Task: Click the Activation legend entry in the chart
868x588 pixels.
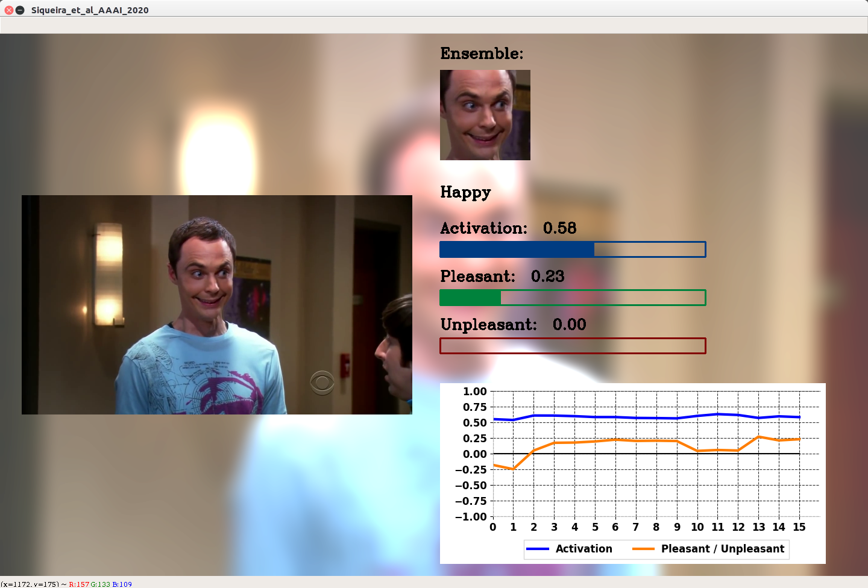Action: (x=570, y=549)
